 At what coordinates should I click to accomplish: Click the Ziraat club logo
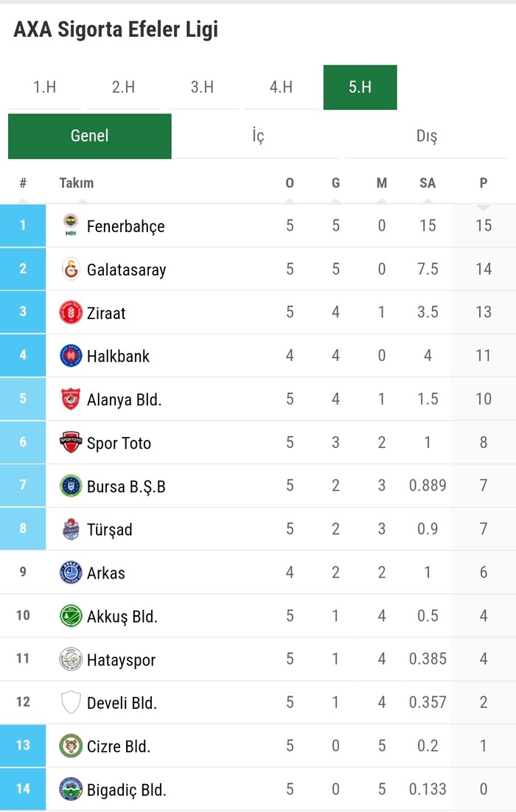coord(71,312)
